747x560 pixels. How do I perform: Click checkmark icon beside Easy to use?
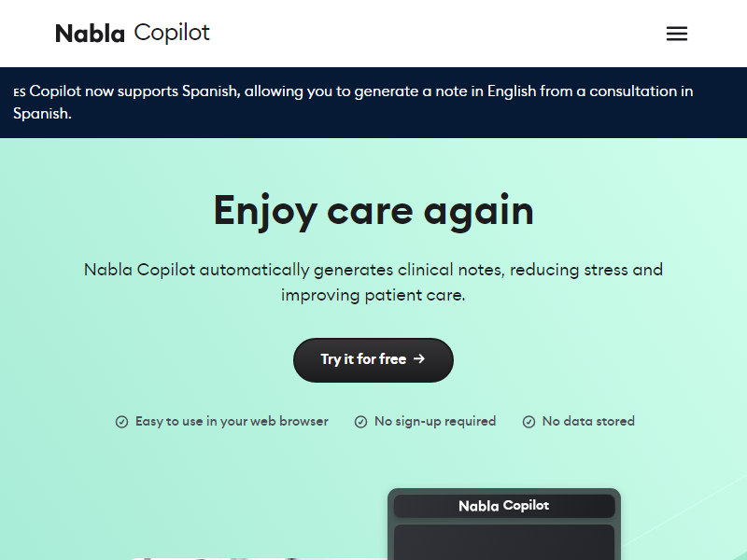point(121,422)
